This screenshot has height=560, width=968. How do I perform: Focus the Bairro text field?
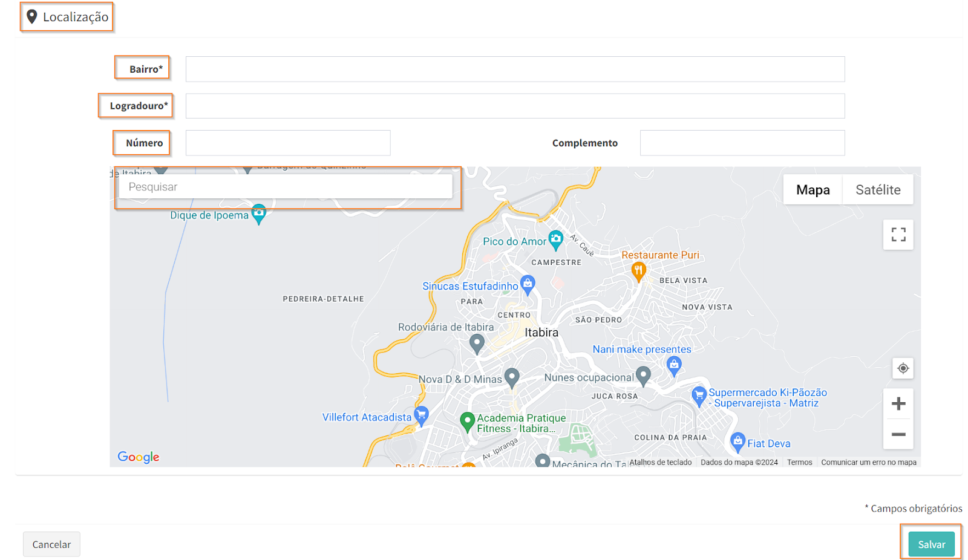point(515,70)
